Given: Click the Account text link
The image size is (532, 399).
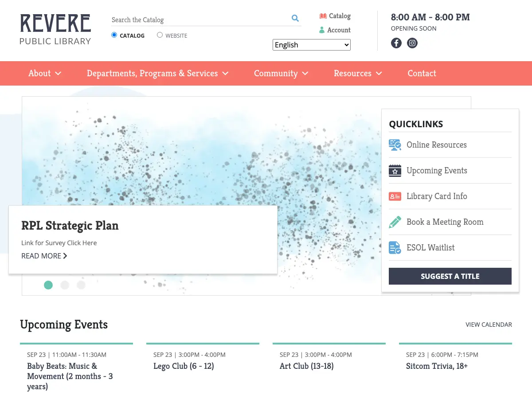Looking at the screenshot, I should (339, 30).
